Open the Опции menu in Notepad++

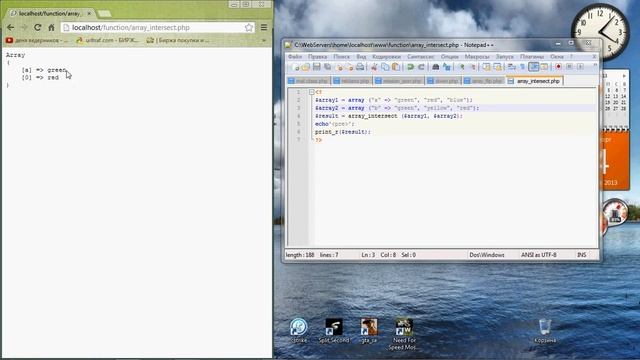point(449,57)
